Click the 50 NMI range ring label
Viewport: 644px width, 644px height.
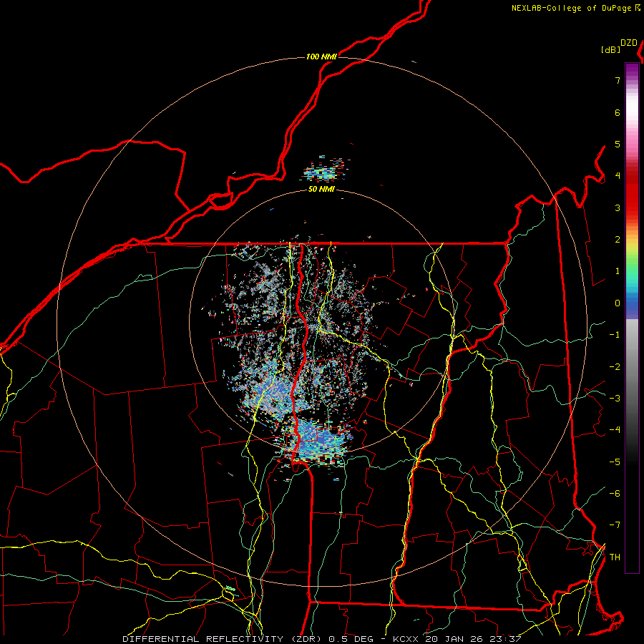click(321, 190)
